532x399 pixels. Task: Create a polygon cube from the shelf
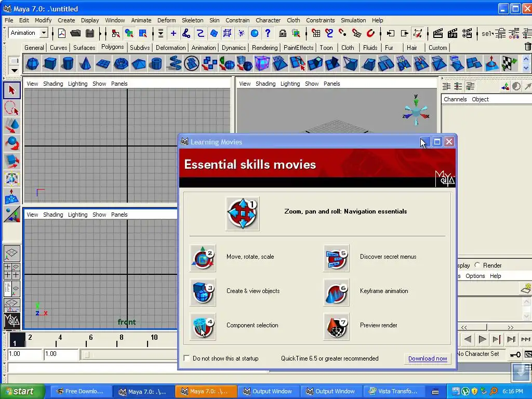(x=50, y=63)
